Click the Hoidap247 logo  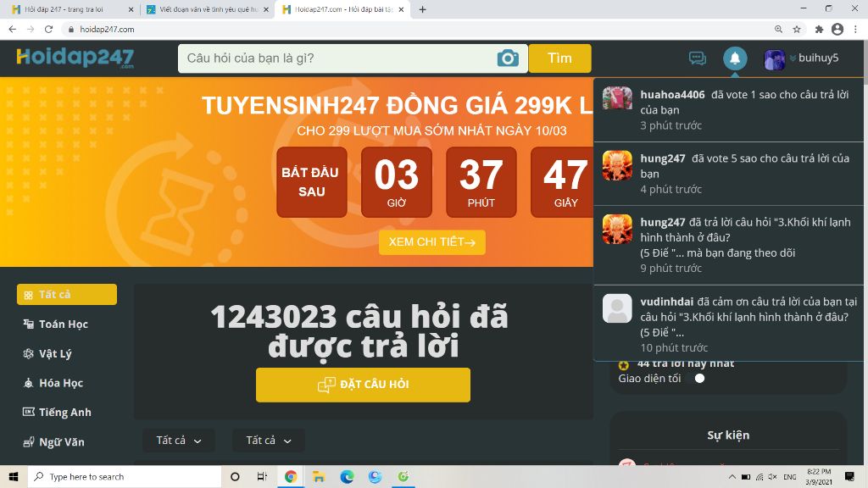[75, 58]
